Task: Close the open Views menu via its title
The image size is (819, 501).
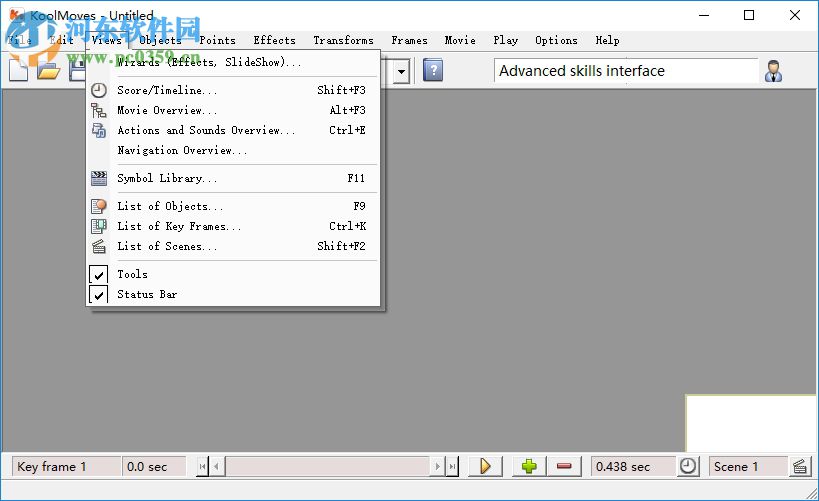Action: tap(107, 40)
